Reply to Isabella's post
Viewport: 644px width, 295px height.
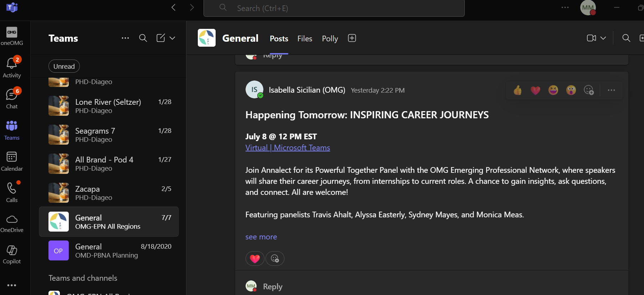click(x=273, y=286)
